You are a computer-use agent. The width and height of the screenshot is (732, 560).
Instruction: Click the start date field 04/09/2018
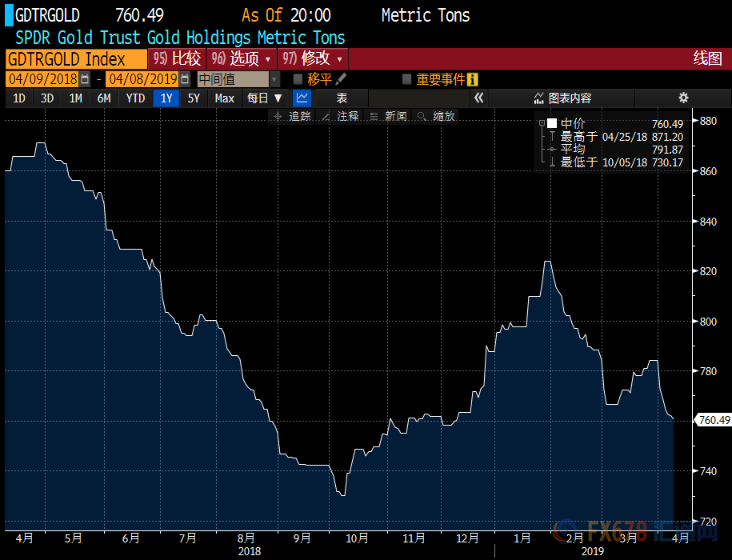coord(42,79)
